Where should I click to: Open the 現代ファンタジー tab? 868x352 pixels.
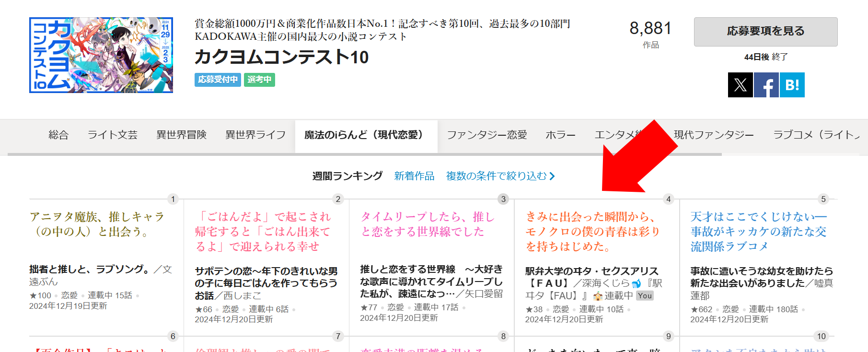714,135
